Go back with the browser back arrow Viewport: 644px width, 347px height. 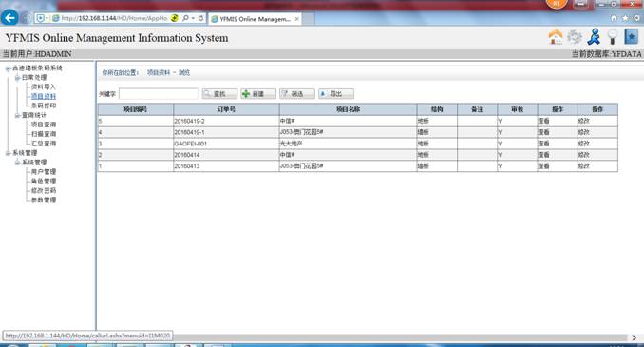[9, 18]
